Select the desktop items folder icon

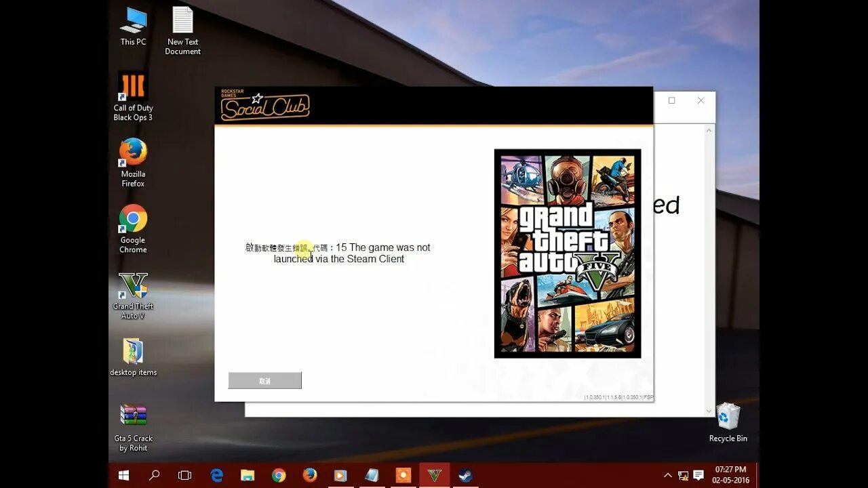133,357
